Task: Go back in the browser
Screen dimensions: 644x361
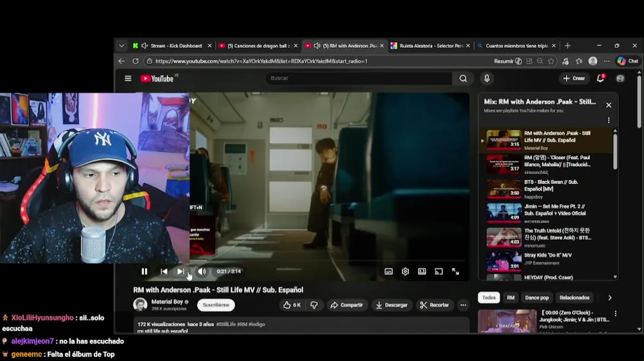Action: 121,61
